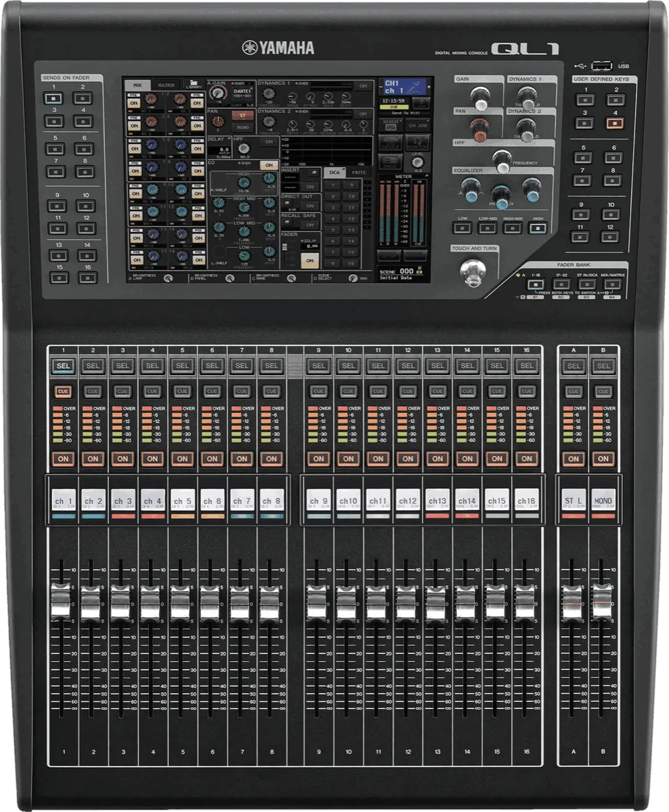Select the DCA tab

tap(334, 173)
